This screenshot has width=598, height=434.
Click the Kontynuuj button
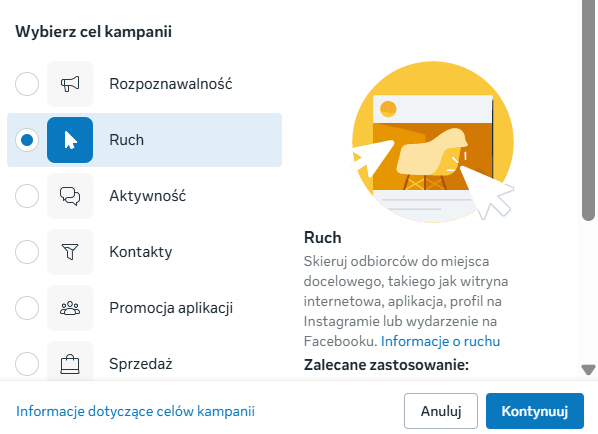click(535, 411)
